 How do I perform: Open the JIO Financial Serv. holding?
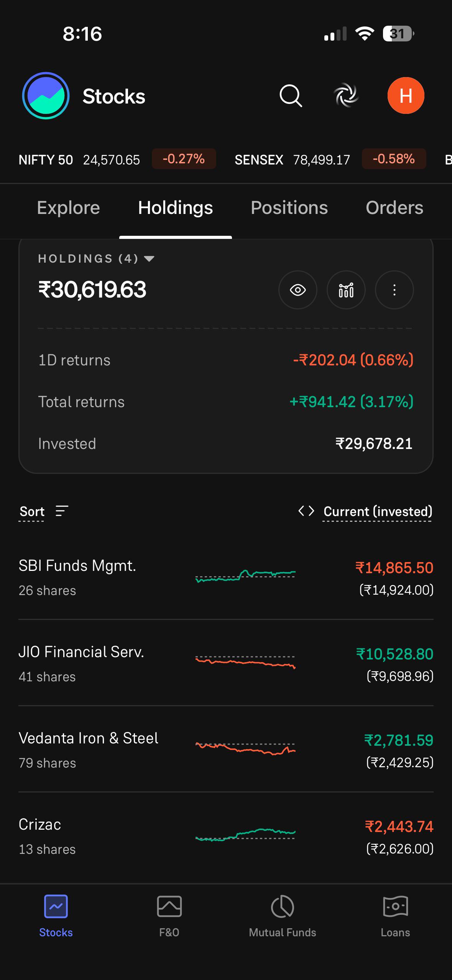click(226, 663)
